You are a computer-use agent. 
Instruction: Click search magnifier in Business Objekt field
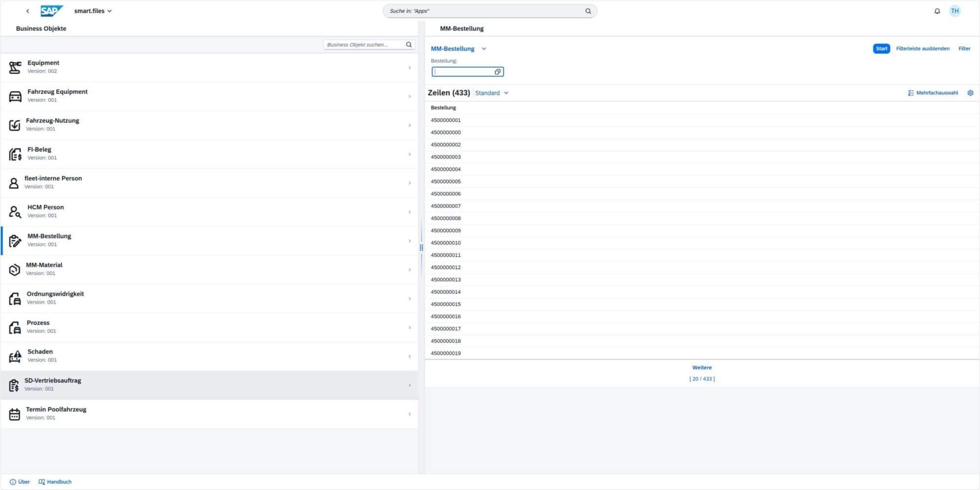[409, 45]
